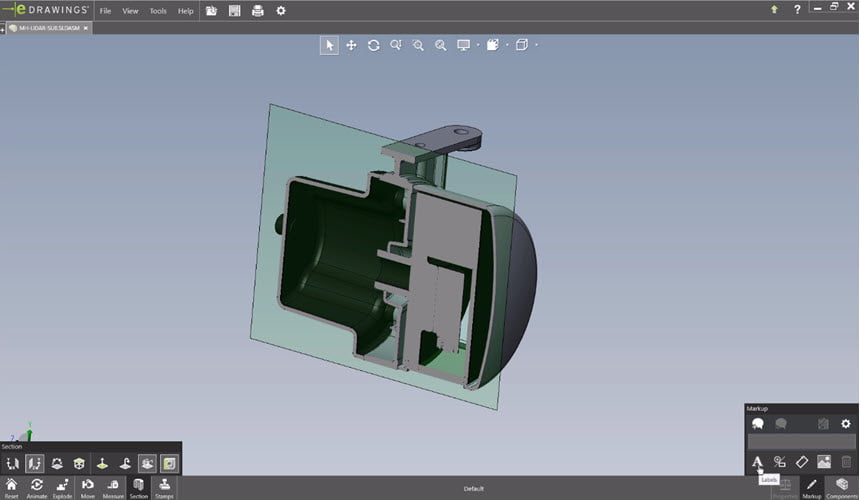Select the arrow Select tool
This screenshot has height=500, width=860.
[x=329, y=45]
